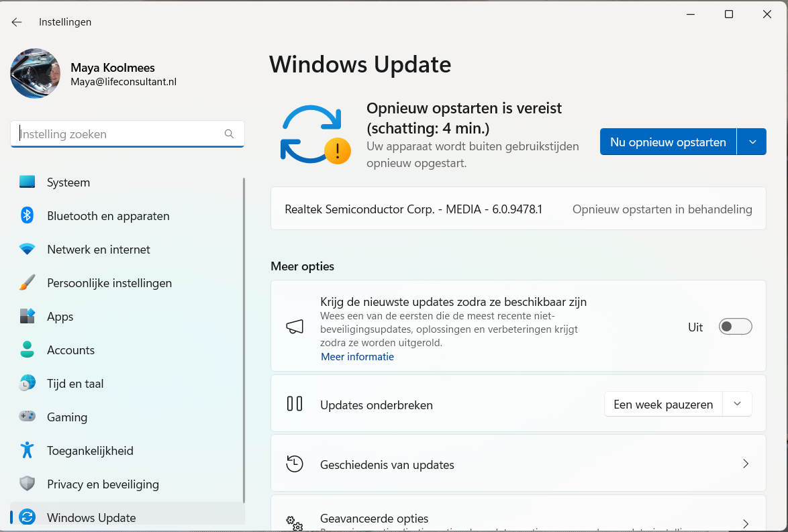
Task: Navigate to Accounts settings
Action: click(x=127, y=350)
